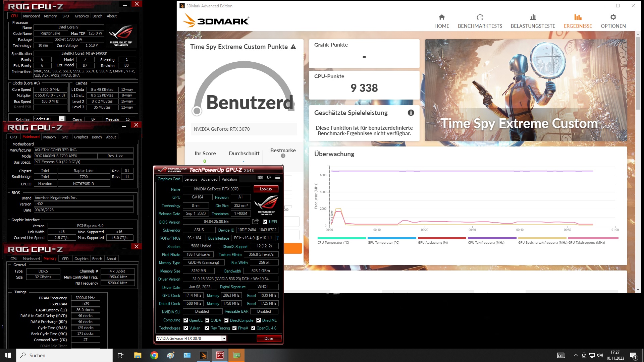Open the GPU selection dropdown in GPU-Z

click(191, 338)
